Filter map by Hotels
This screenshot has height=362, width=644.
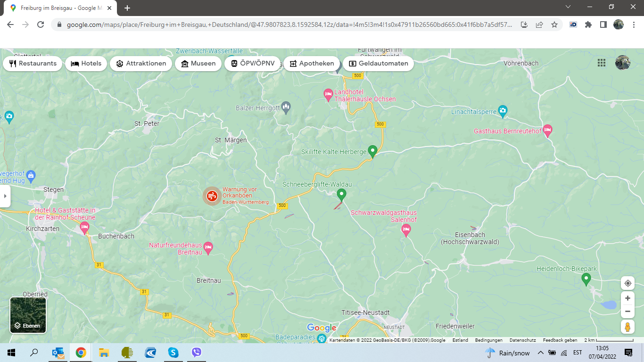(86, 64)
